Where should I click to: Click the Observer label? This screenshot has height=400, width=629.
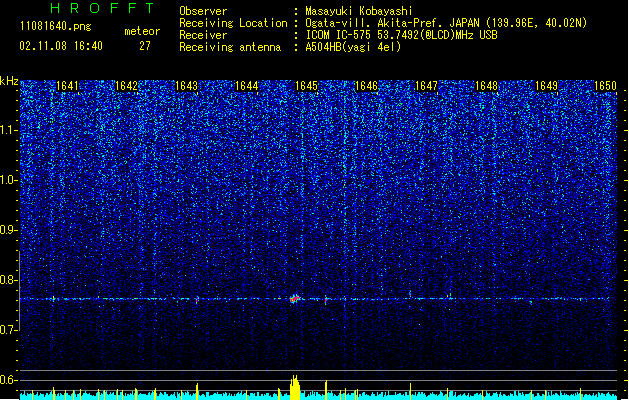coord(203,11)
